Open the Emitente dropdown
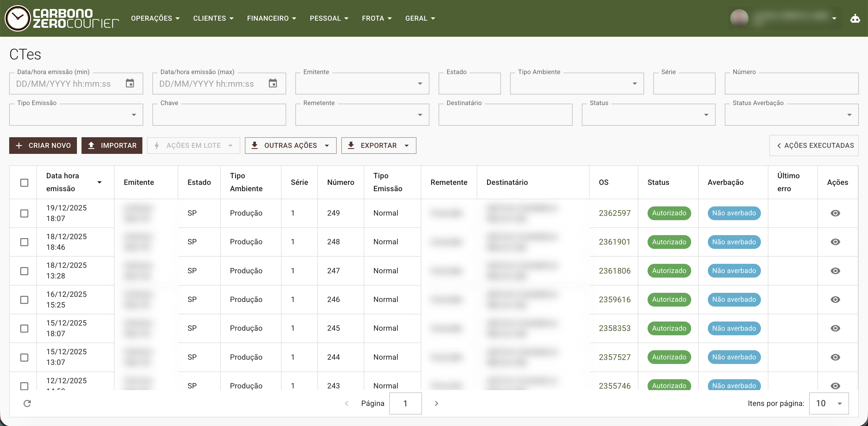868x426 pixels. tap(420, 83)
